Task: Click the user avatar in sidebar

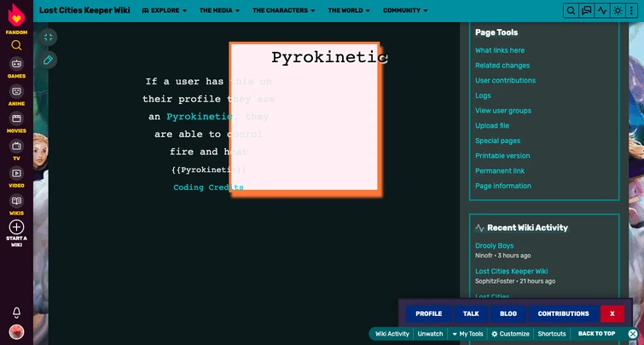Action: [x=16, y=332]
